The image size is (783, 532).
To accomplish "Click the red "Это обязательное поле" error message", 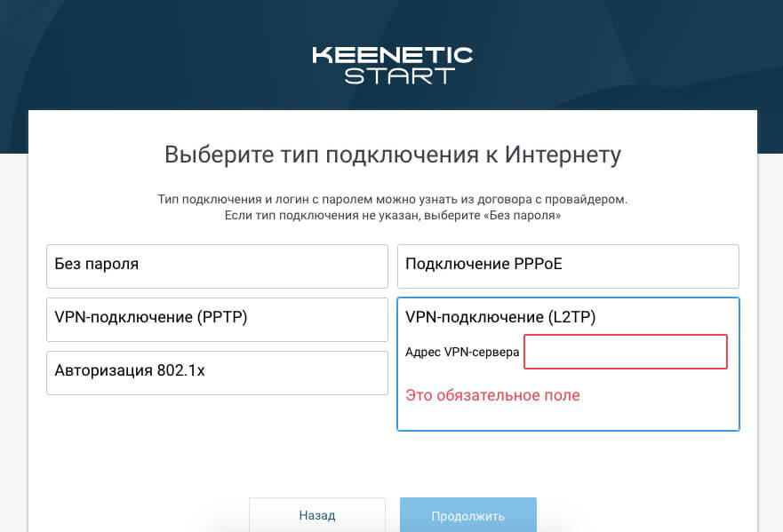I will click(492, 395).
